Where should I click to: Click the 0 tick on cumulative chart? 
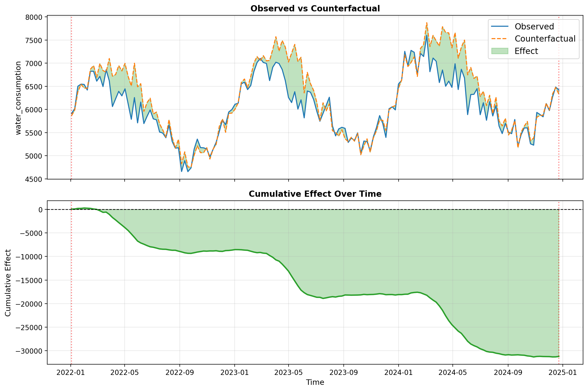tap(40, 210)
